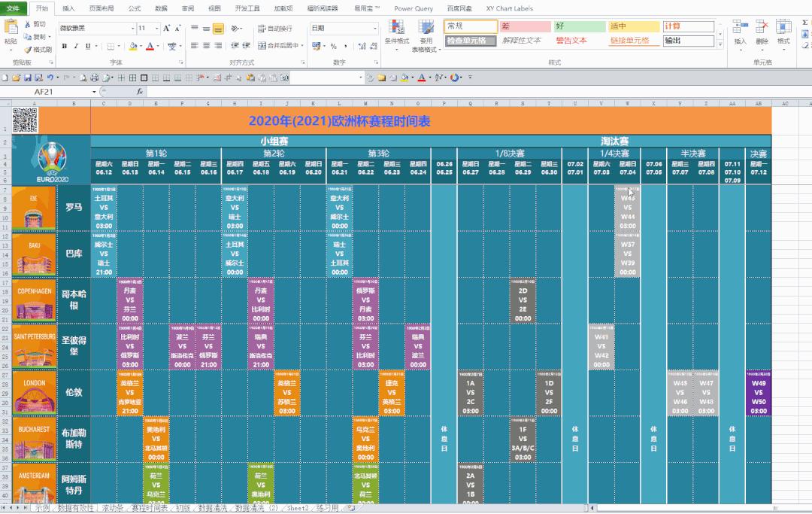Viewport: 812px width, 514px height.
Task: Click the AutoSum sigma icon
Action: click(x=804, y=23)
